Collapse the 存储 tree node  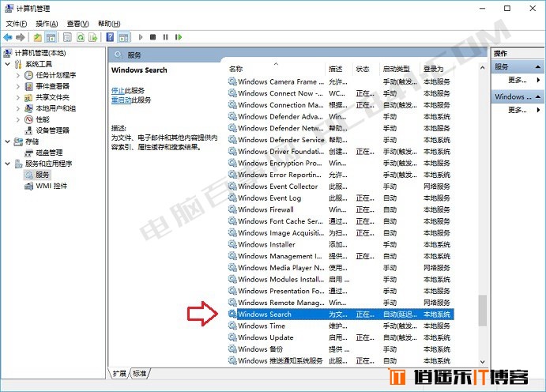[8, 141]
